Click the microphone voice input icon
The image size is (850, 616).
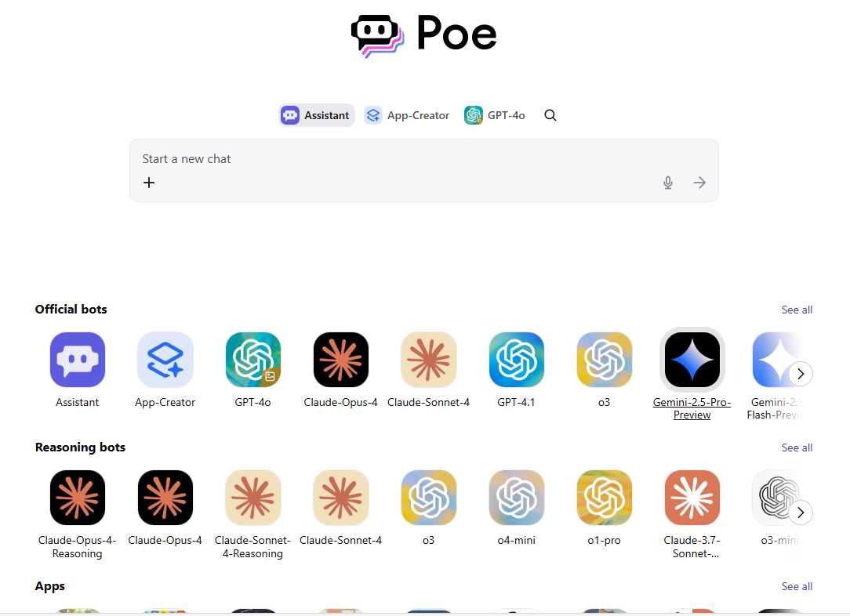[x=668, y=183]
